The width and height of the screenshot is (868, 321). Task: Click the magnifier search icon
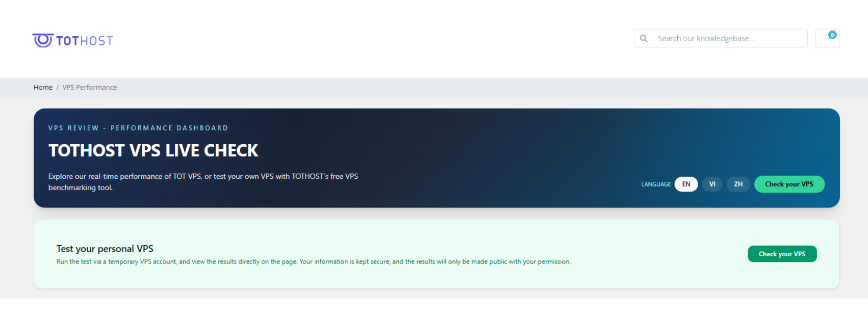coord(644,38)
